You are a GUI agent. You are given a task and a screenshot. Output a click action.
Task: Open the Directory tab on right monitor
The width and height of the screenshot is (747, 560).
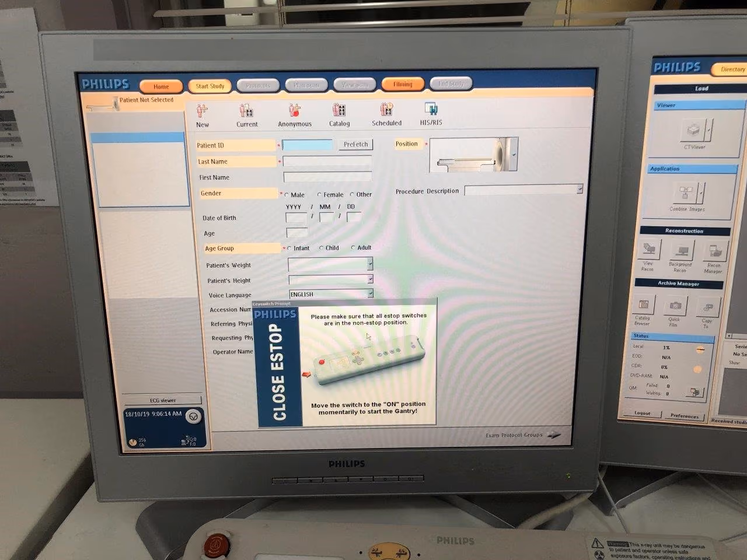(x=731, y=69)
